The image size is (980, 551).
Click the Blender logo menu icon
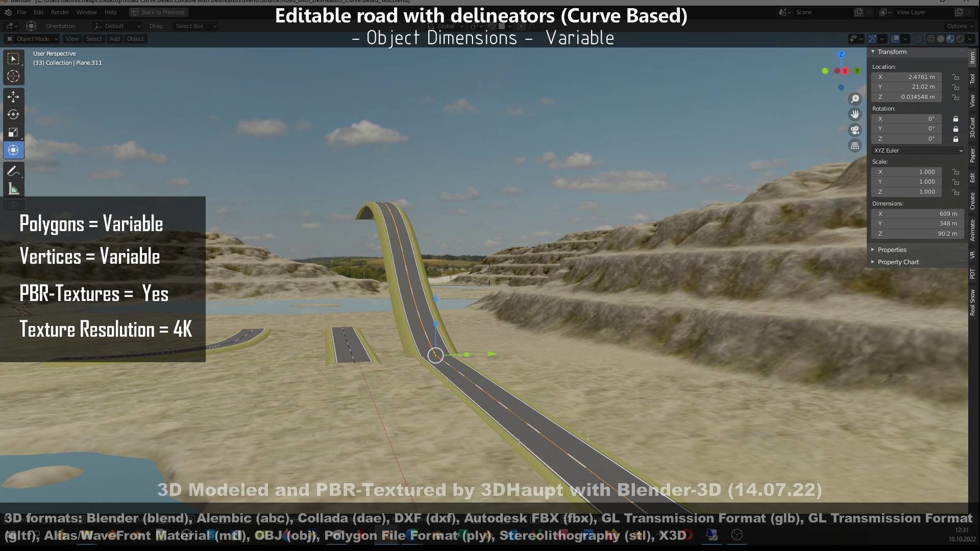8,12
